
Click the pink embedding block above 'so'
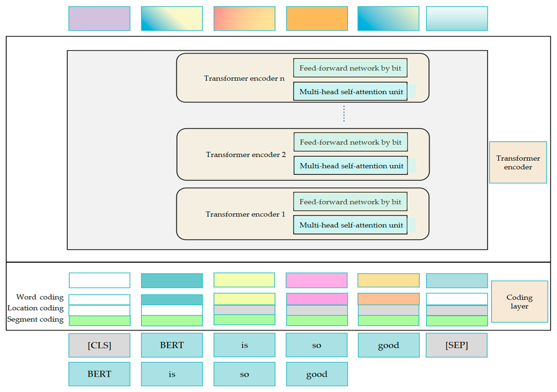tap(317, 281)
